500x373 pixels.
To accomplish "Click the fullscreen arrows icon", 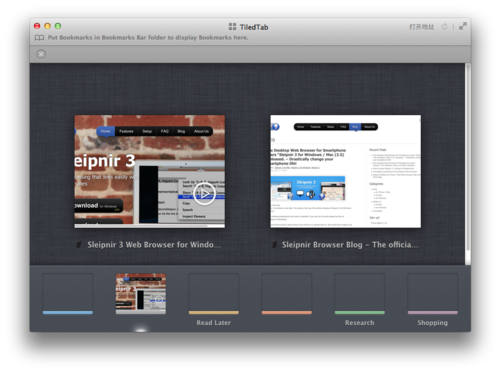I will pyautogui.click(x=463, y=26).
